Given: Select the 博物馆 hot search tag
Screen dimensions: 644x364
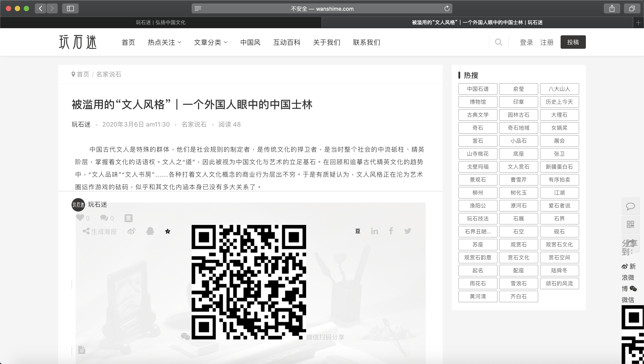Looking at the screenshot, I should 478,102.
